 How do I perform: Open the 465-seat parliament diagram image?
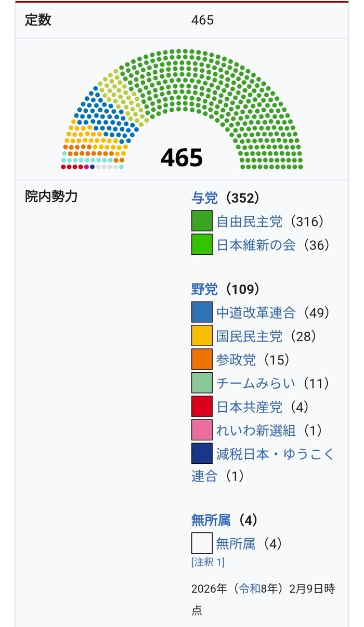click(182, 110)
